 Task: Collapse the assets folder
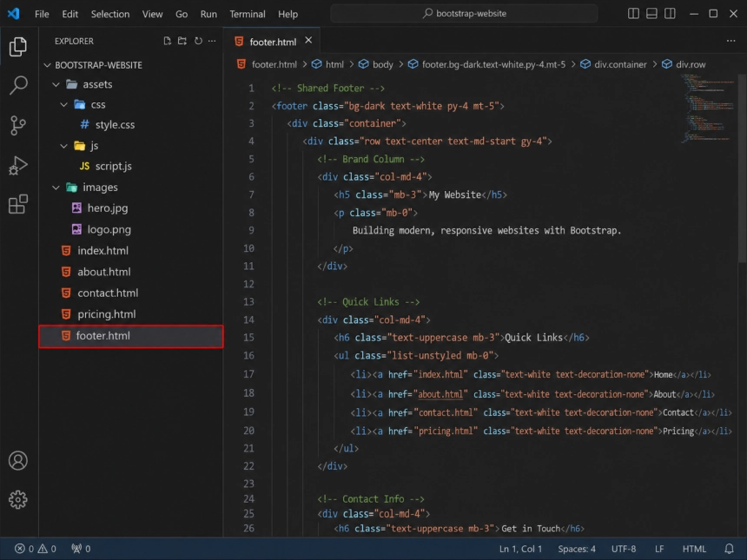[56, 85]
